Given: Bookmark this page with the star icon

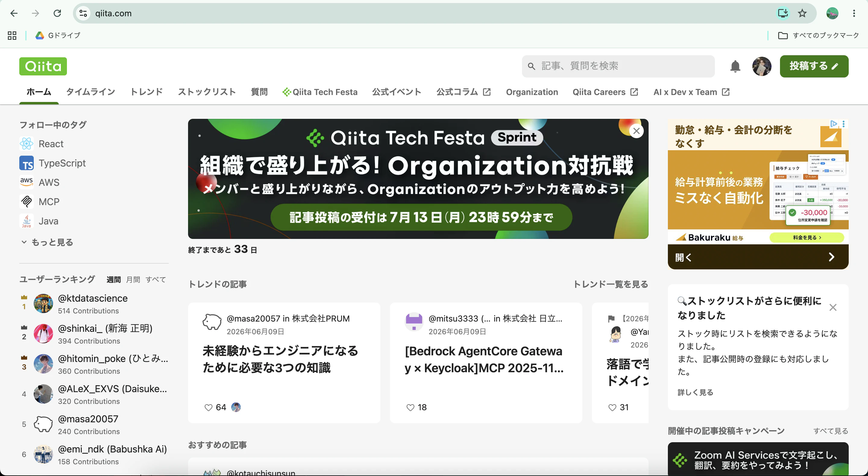Looking at the screenshot, I should tap(802, 13).
